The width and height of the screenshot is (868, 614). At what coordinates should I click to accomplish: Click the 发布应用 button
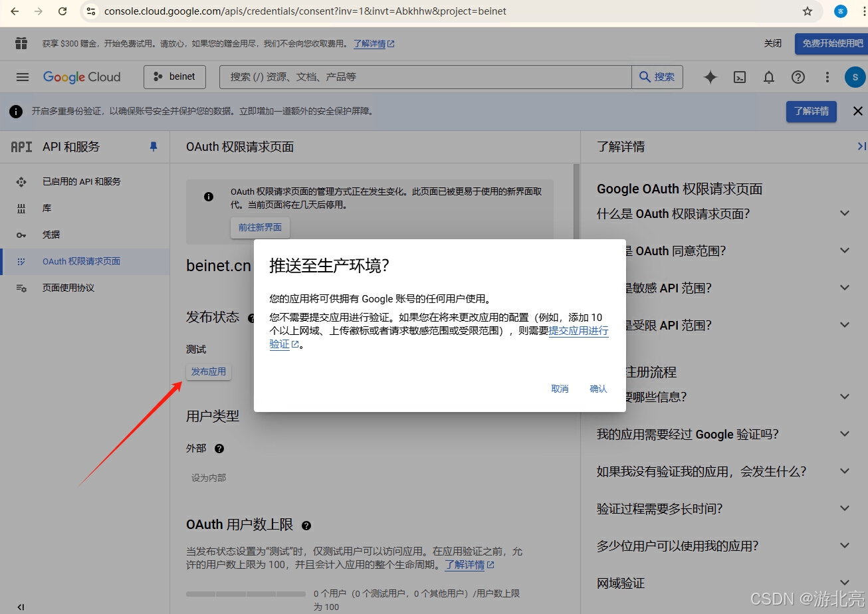(209, 371)
